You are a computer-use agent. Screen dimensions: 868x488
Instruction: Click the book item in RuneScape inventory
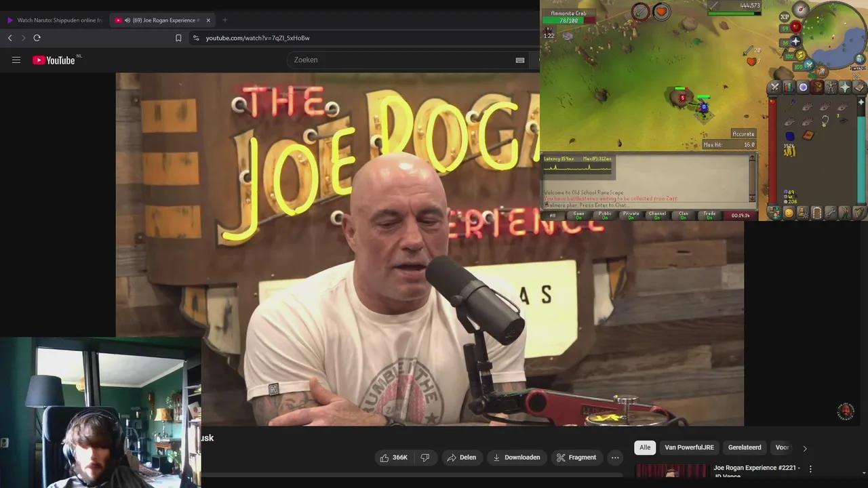pos(808,136)
